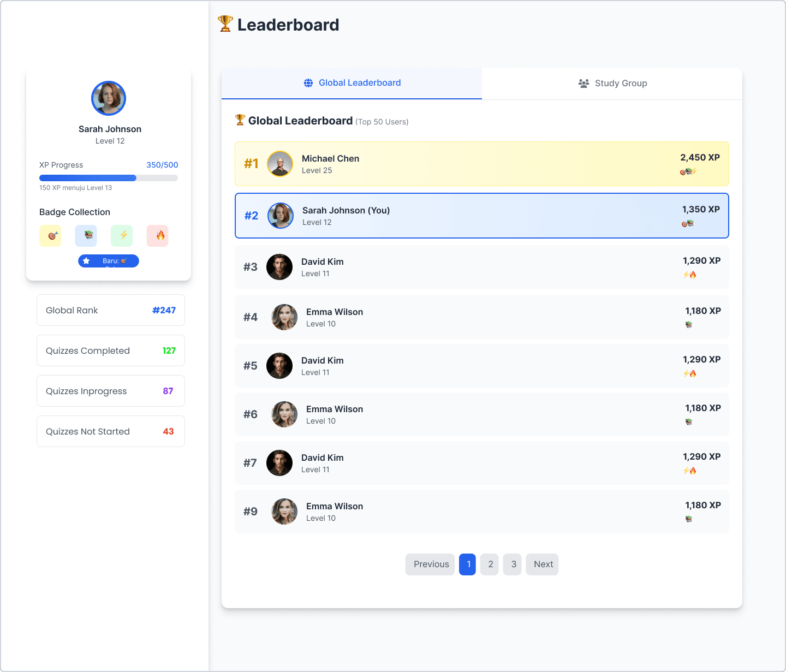Click the "Sarah Johnson (You)" name
This screenshot has width=786, height=672.
[x=346, y=210]
